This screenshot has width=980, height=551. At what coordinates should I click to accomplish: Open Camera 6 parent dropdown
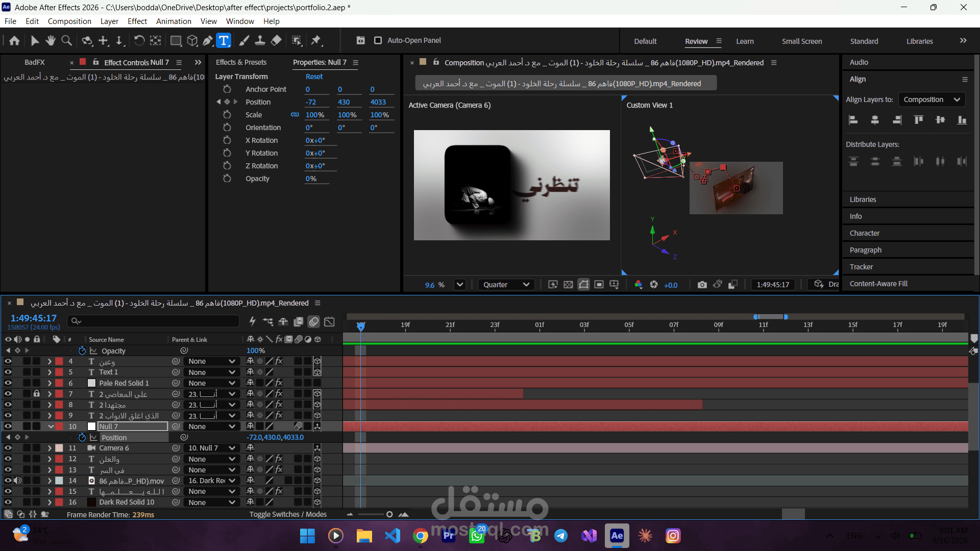click(212, 448)
